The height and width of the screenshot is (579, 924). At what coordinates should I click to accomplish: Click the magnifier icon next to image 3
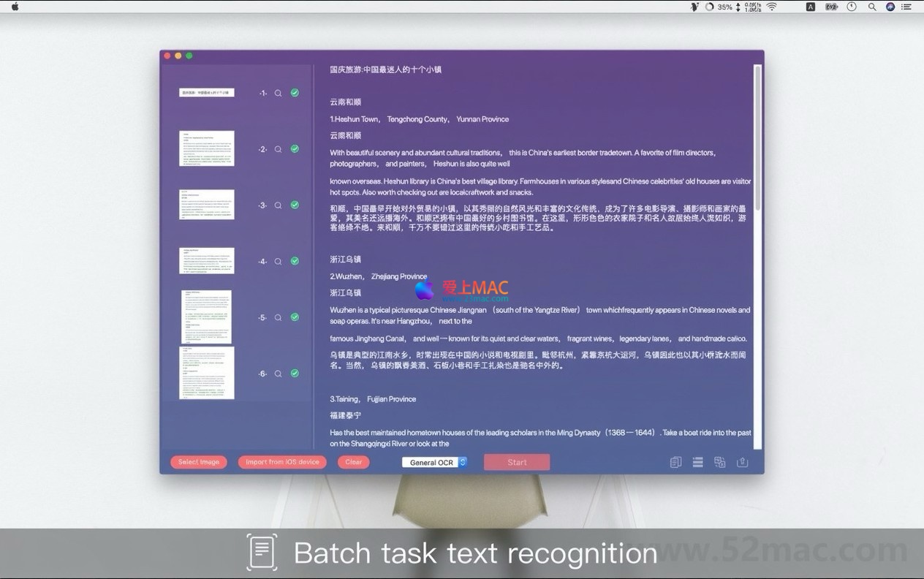(278, 205)
